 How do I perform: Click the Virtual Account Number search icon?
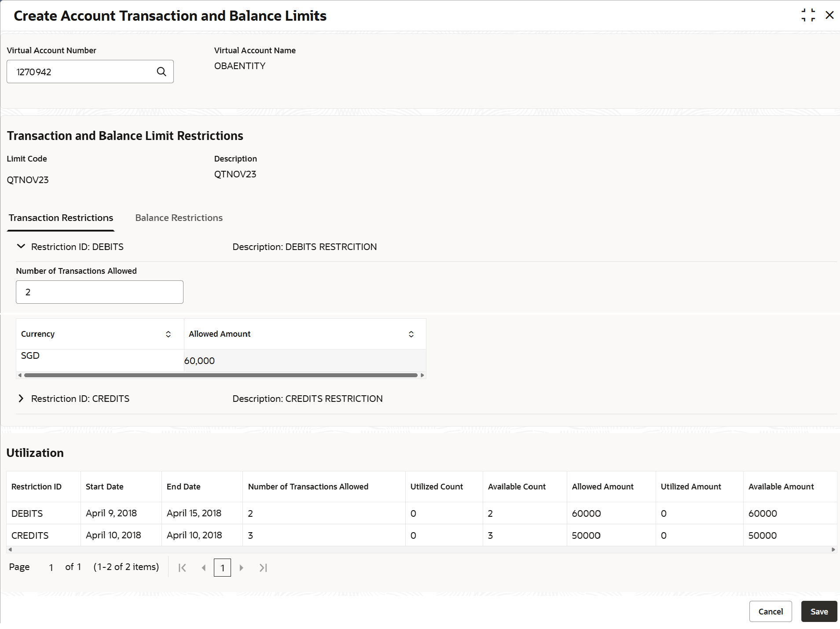point(161,71)
